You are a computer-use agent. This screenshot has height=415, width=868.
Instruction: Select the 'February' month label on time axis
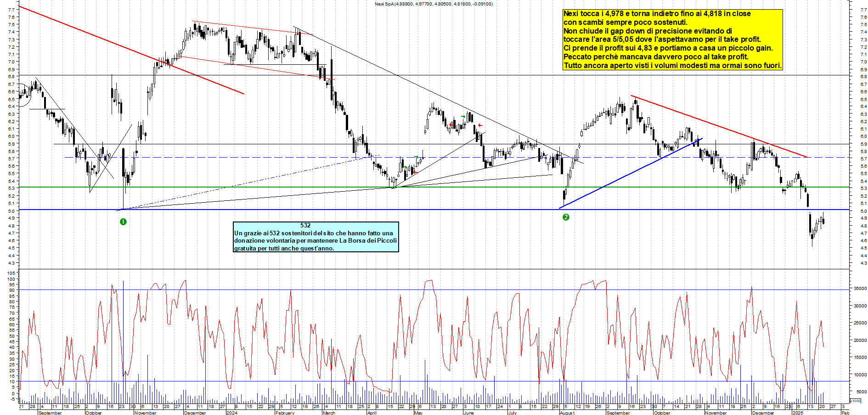pos(285,413)
